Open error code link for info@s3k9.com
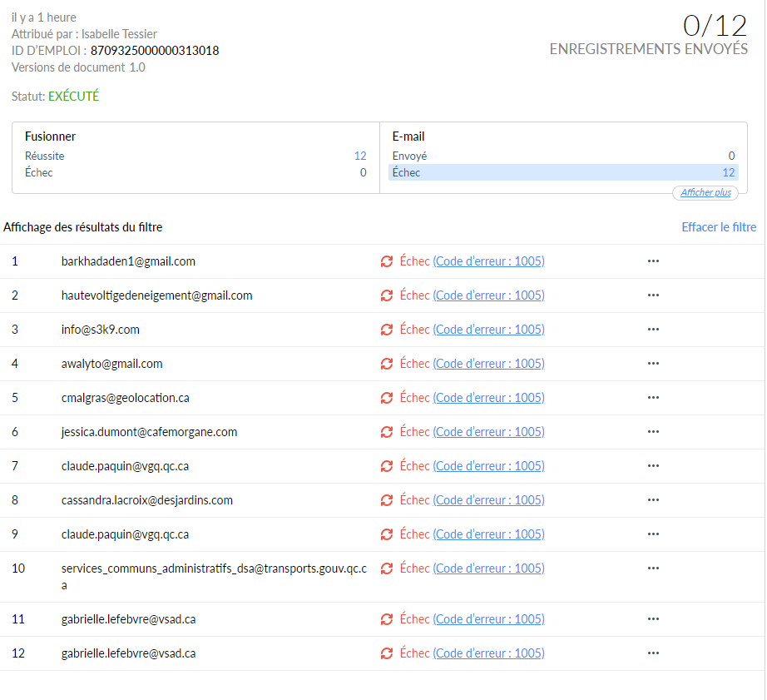Screen dimensions: 767x700 click(x=488, y=330)
